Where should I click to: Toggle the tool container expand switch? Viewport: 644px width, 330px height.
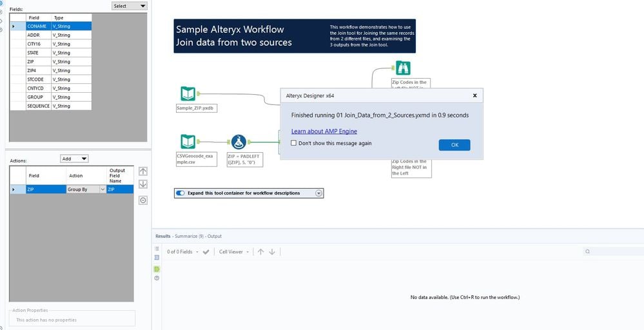(x=181, y=193)
